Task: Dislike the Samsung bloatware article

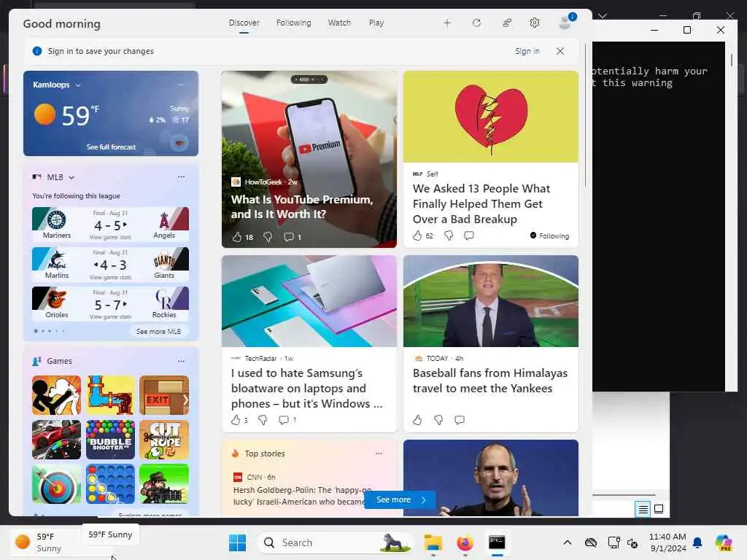Action: [x=263, y=419]
